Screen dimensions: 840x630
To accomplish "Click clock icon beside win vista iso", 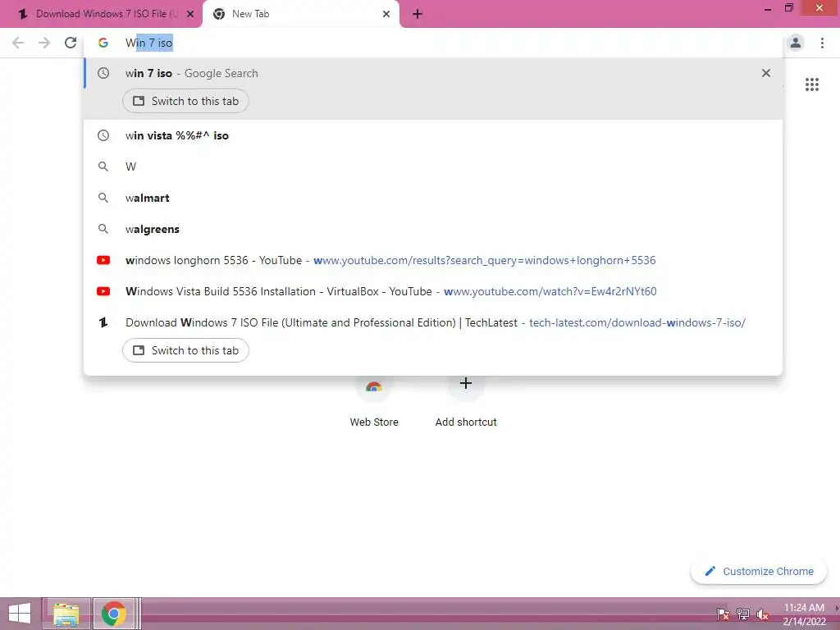I will tap(103, 135).
